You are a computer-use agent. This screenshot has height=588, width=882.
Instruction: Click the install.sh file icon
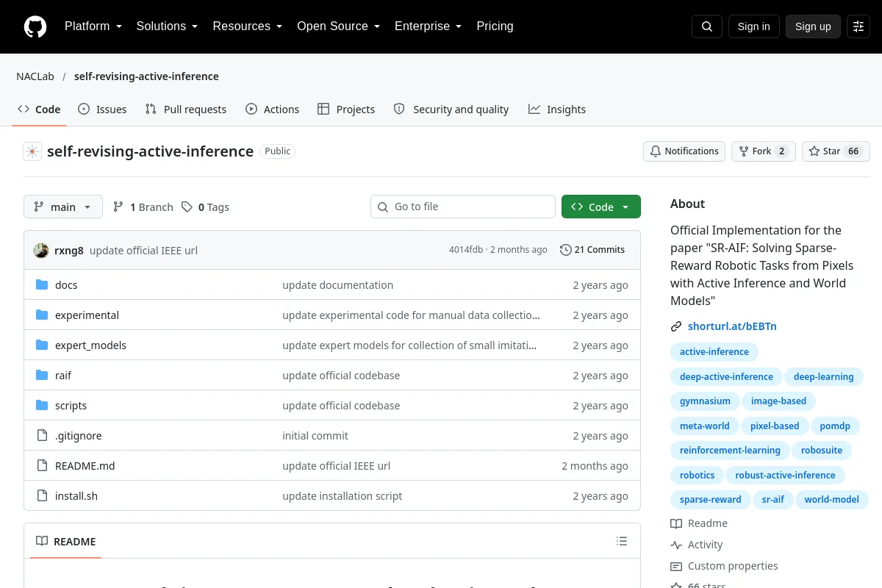[x=42, y=496]
